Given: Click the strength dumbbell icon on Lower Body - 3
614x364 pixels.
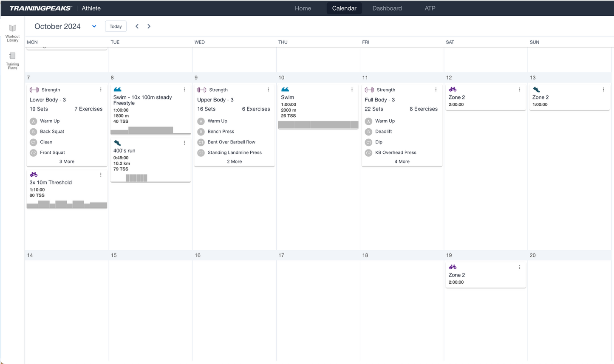Looking at the screenshot, I should click(34, 90).
